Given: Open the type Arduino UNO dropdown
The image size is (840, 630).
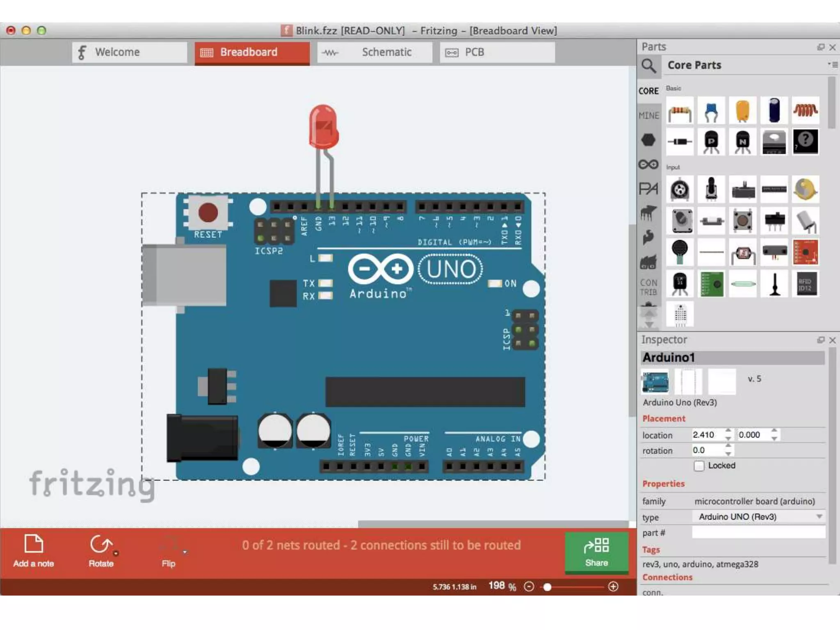Looking at the screenshot, I should [759, 517].
